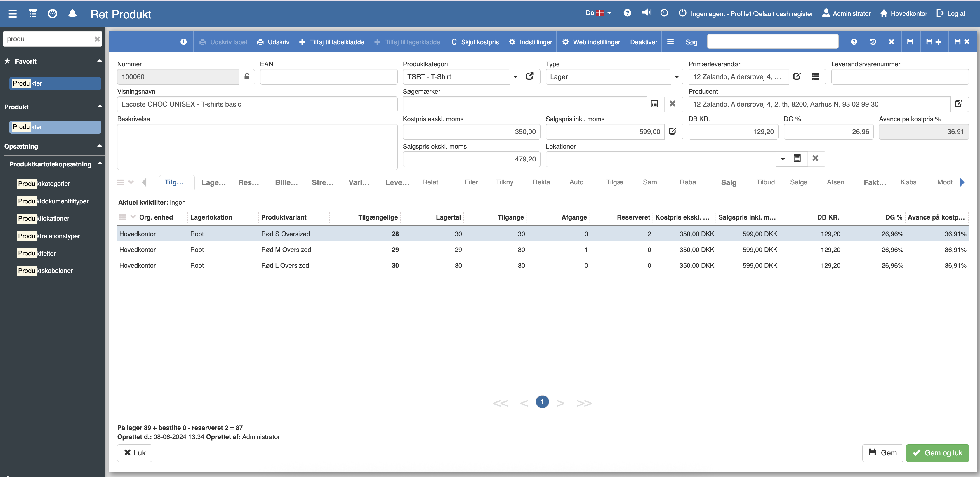Click the Deaktiver button
Screen dimensions: 980x477
pyautogui.click(x=643, y=42)
